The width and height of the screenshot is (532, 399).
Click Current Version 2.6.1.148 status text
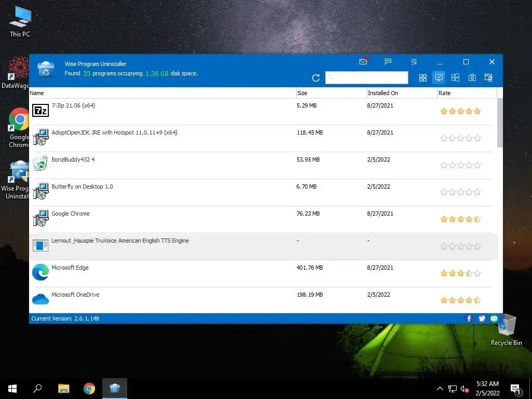(x=65, y=318)
